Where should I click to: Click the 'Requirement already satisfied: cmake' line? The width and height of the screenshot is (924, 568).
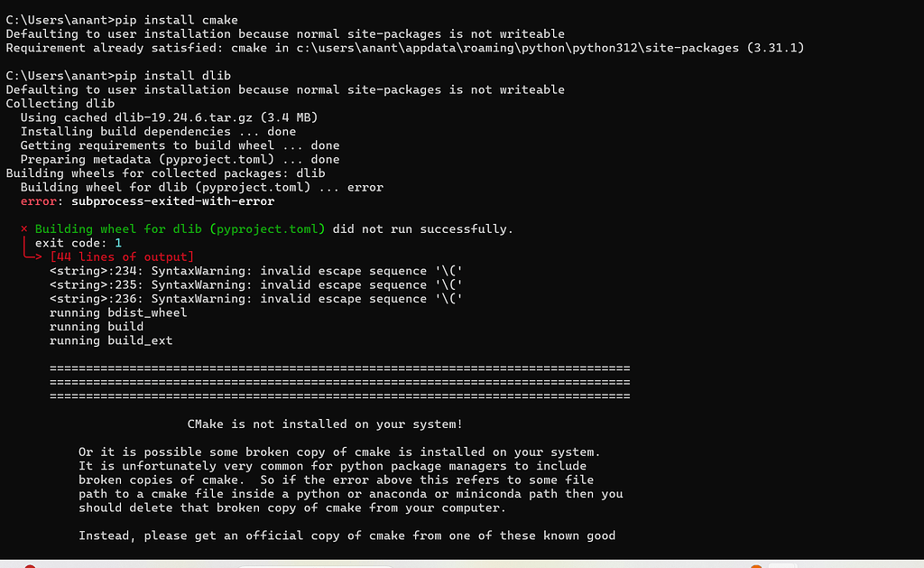405,48
